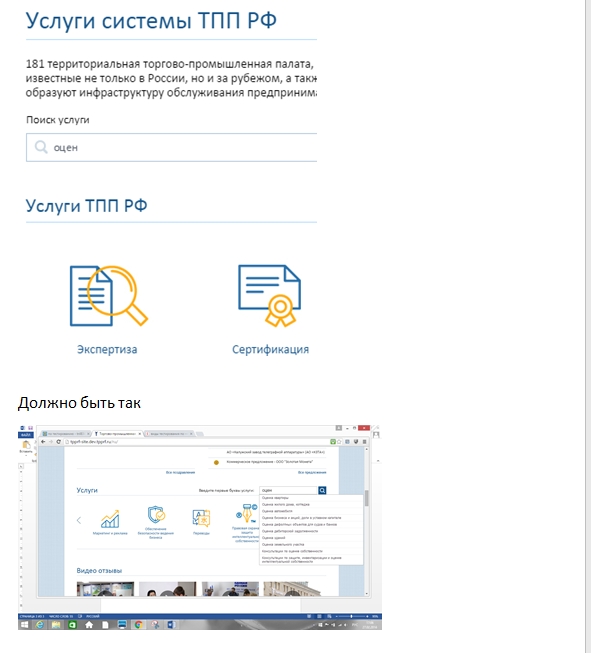Screen dimensions: 591x653
Task: Click carousel left chevron in embedded Услуги
Action: click(79, 520)
